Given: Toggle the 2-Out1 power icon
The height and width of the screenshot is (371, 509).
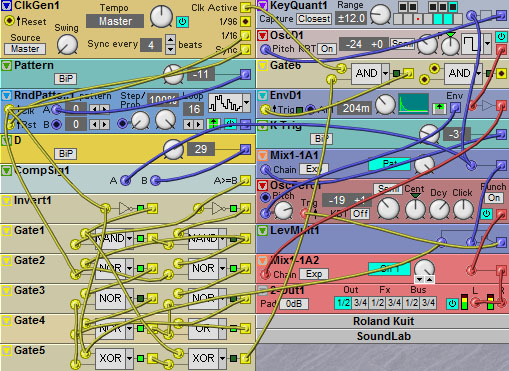Looking at the screenshot, I should (452, 304).
